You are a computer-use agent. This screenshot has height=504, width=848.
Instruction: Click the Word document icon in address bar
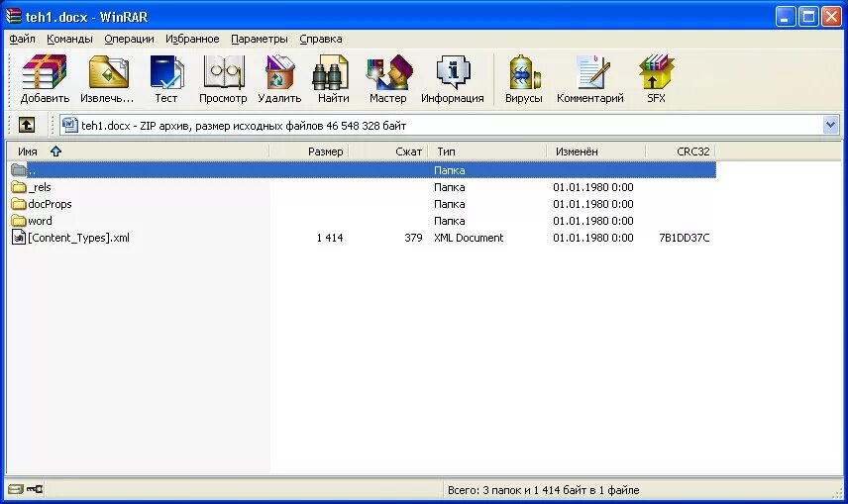point(69,125)
